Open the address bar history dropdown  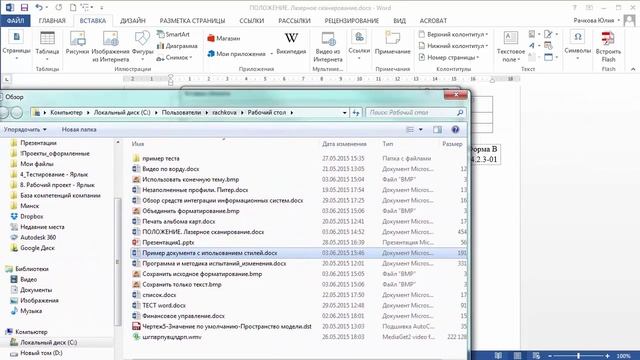[344, 112]
